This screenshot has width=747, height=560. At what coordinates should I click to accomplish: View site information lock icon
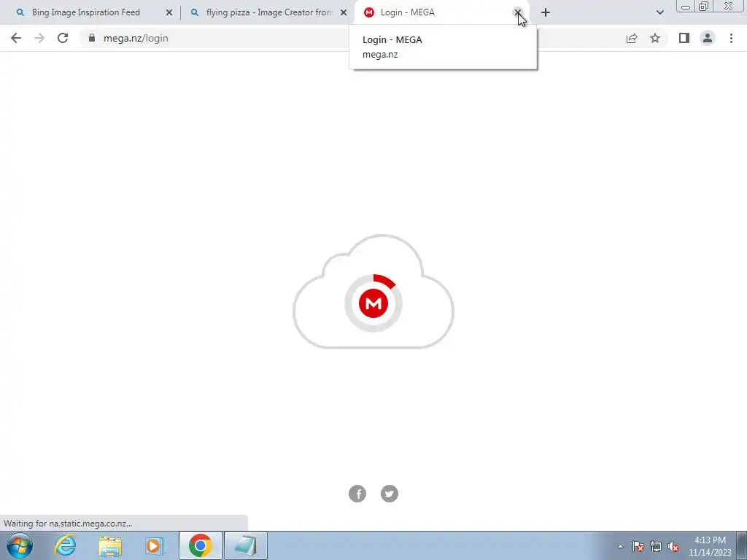pyautogui.click(x=92, y=38)
